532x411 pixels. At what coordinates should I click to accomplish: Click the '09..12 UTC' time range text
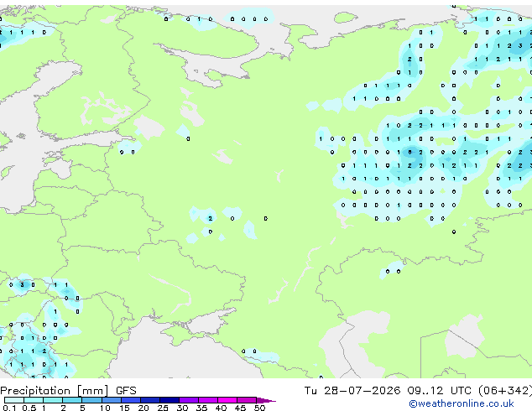[439, 391]
